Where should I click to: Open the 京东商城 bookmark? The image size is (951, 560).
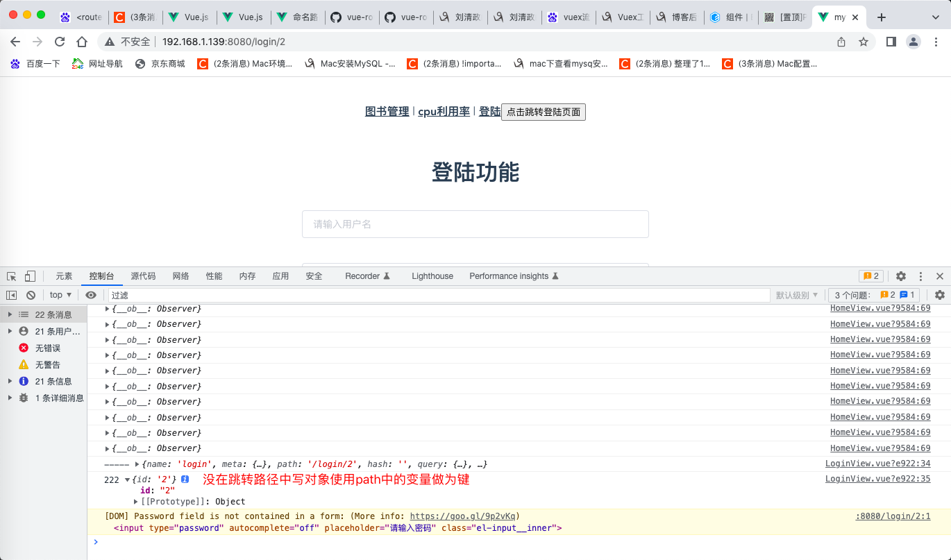[x=160, y=64]
